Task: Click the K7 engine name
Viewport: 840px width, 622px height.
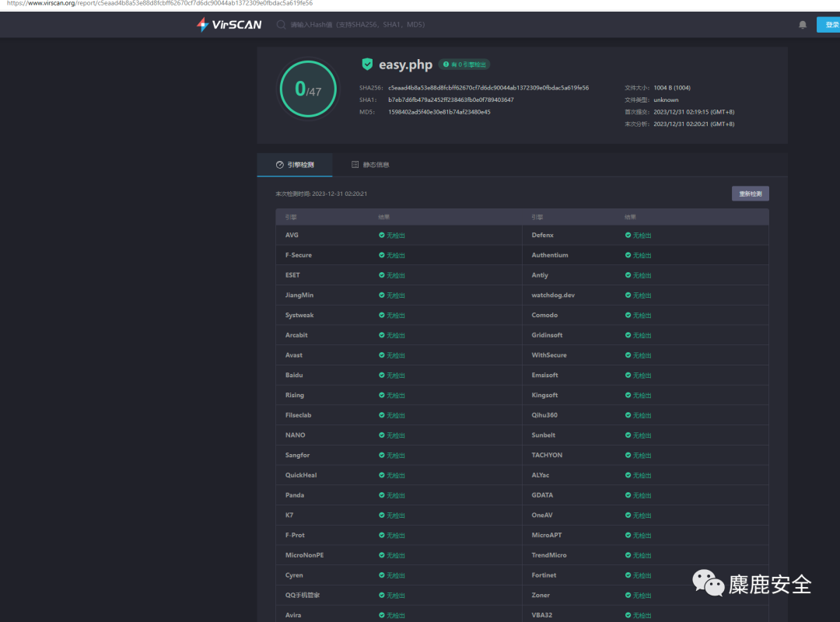Action: pyautogui.click(x=289, y=515)
